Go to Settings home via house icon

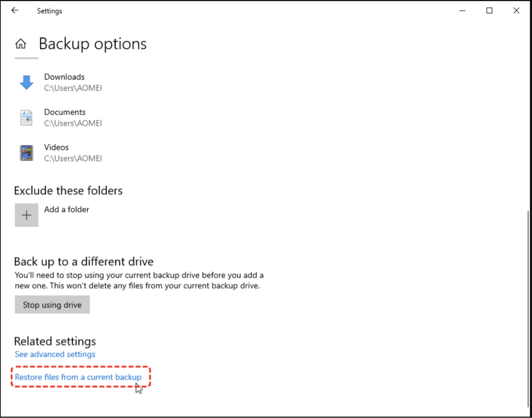point(21,44)
